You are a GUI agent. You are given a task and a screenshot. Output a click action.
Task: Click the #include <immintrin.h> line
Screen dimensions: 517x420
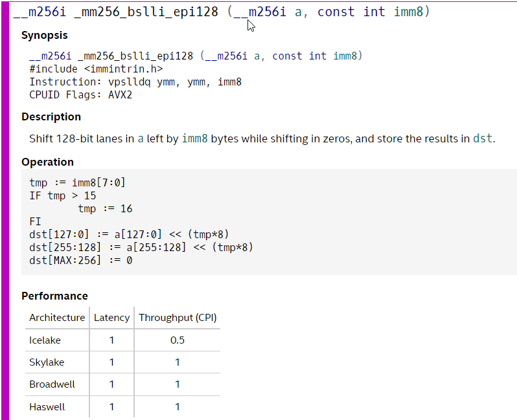point(96,69)
